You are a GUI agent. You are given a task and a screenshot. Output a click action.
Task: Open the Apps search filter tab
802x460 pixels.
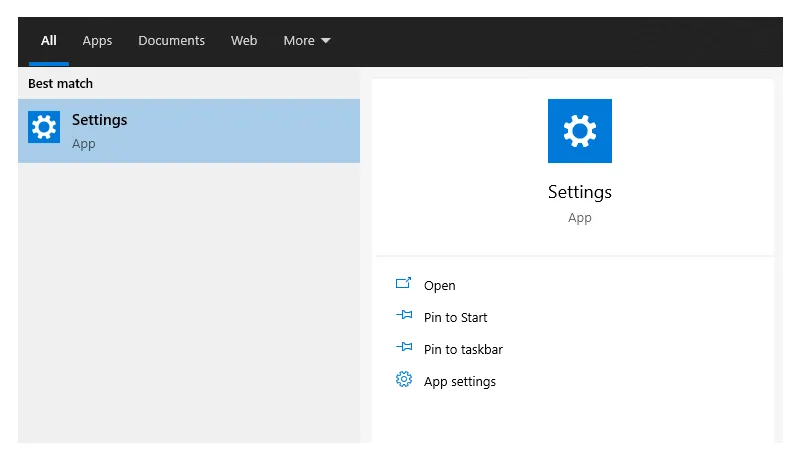tap(97, 41)
